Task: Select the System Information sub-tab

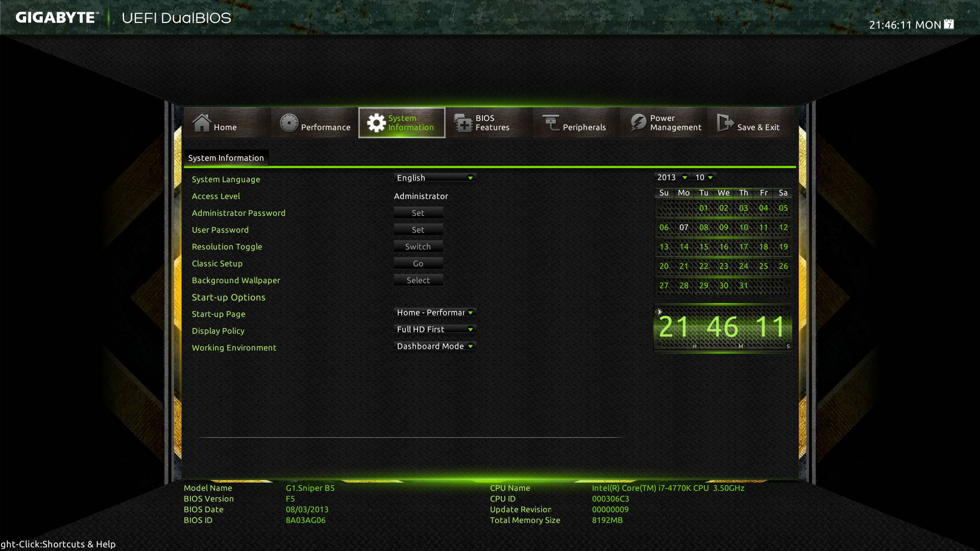Action: pos(226,158)
